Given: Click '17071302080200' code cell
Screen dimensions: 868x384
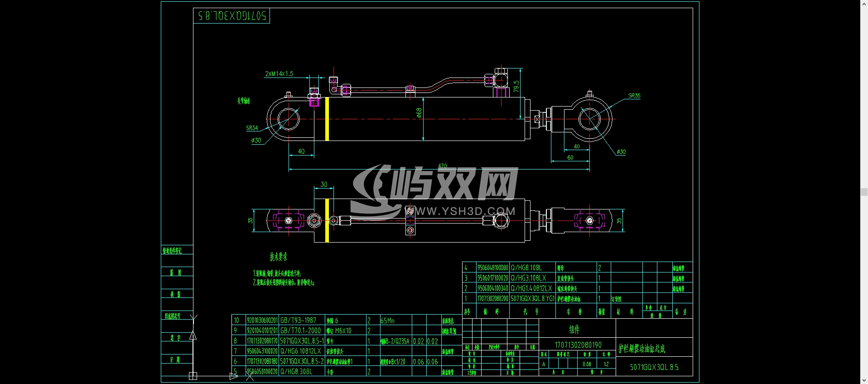Looking at the screenshot, I should pos(493,299).
